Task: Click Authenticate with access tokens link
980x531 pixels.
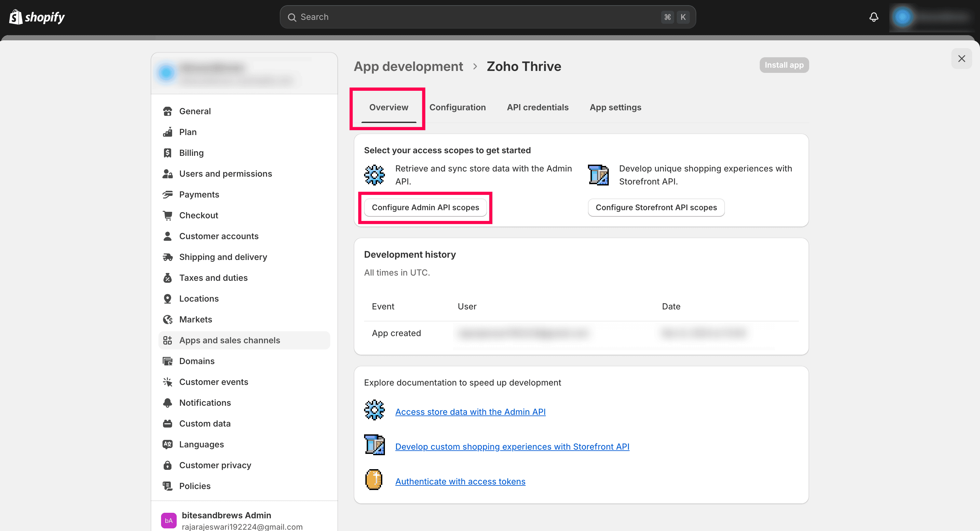Action: (x=460, y=481)
